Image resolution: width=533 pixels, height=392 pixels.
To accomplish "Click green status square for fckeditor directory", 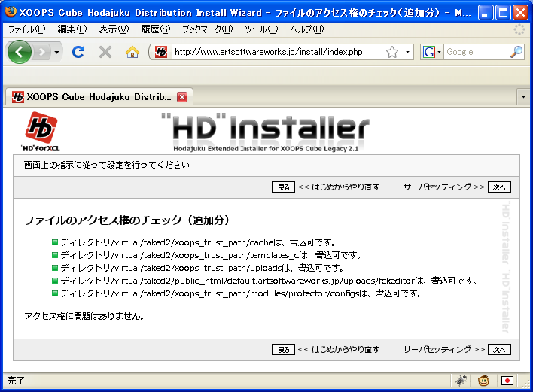I will 55,281.
